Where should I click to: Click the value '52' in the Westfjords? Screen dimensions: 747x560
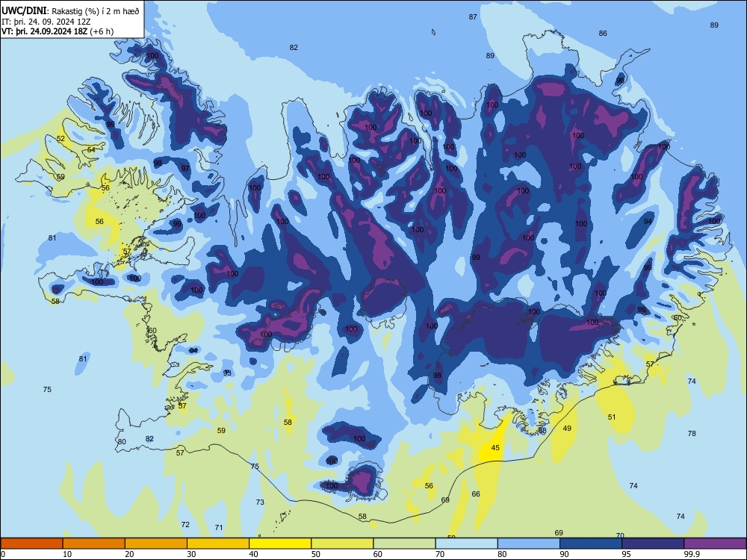(x=61, y=139)
